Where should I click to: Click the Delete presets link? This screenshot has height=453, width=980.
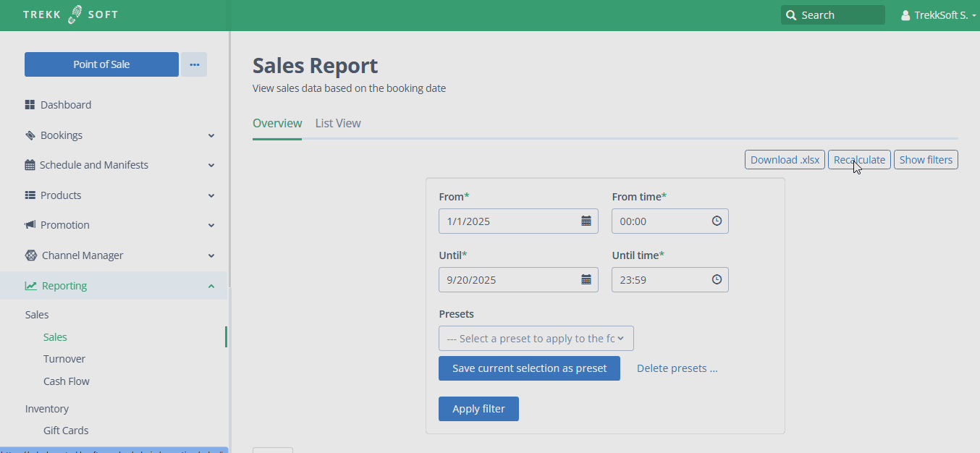pos(677,368)
